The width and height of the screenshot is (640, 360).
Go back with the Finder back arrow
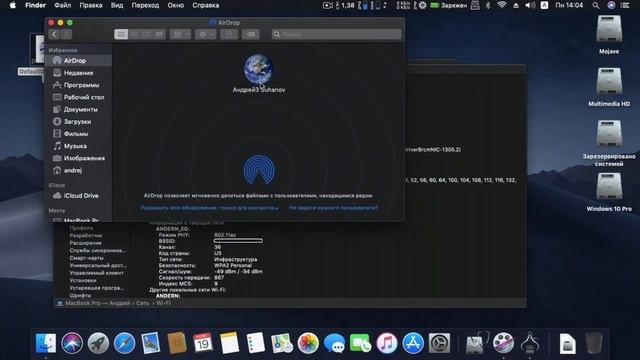coord(54,34)
